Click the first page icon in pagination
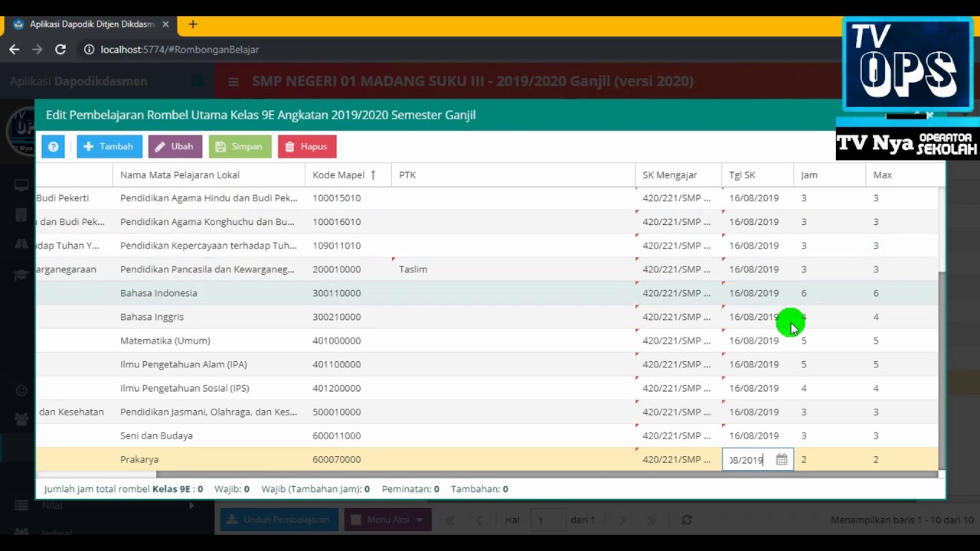The width and height of the screenshot is (980, 551). [x=450, y=520]
